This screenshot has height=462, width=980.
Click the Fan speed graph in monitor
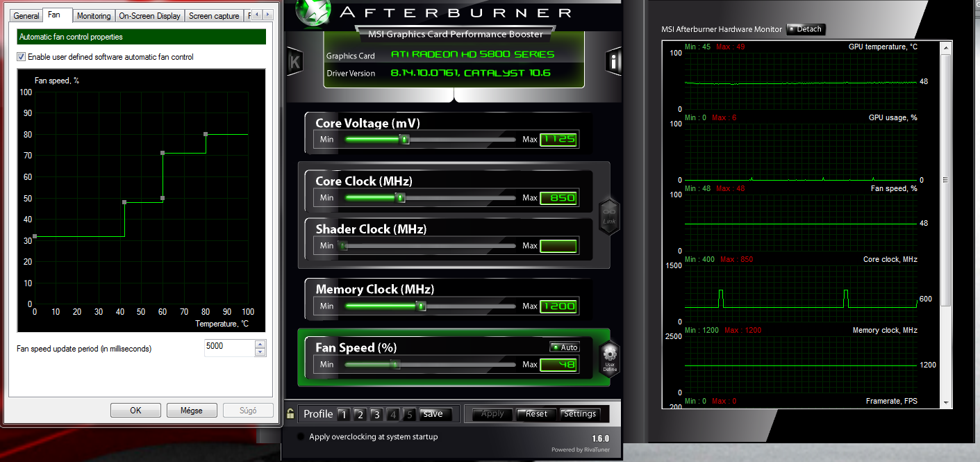coord(800,223)
